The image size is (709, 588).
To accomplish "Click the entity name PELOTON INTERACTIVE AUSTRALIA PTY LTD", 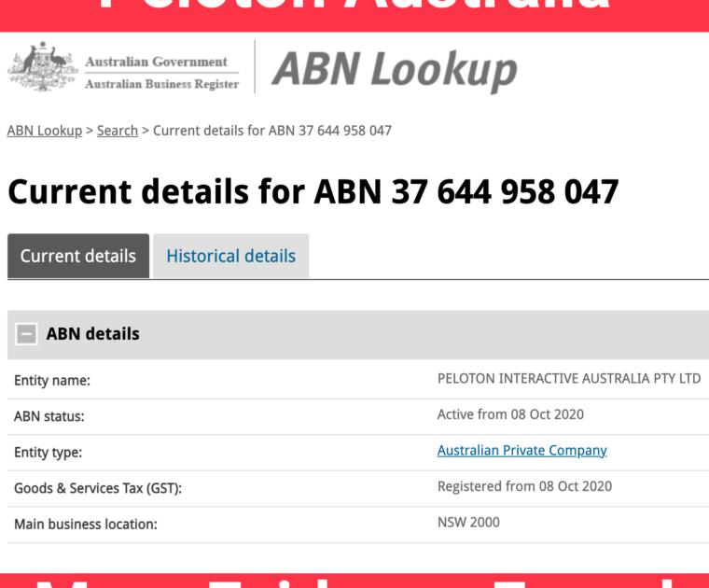I will tap(569, 379).
